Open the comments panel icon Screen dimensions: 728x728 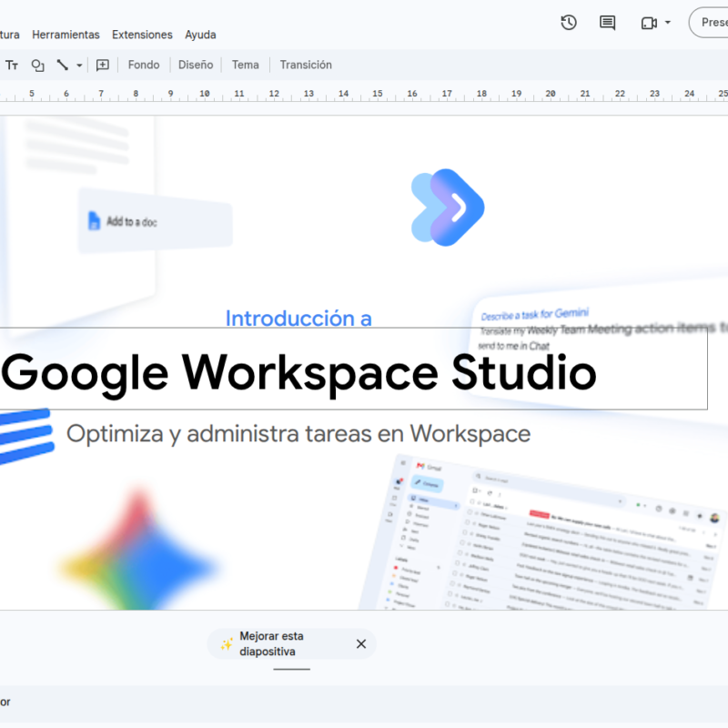coord(607,23)
